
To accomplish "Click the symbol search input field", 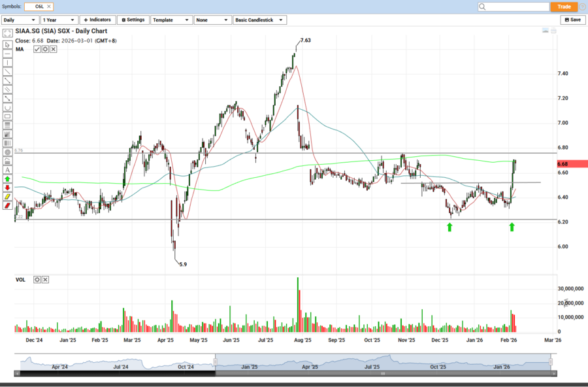I will point(513,7).
